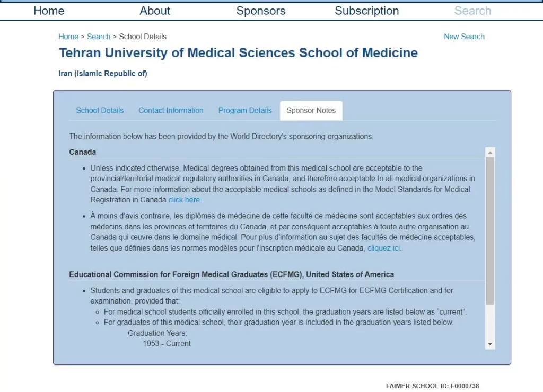543x392 pixels.
Task: Click the scrollbar up arrow in the notes panel
Action: (490, 153)
